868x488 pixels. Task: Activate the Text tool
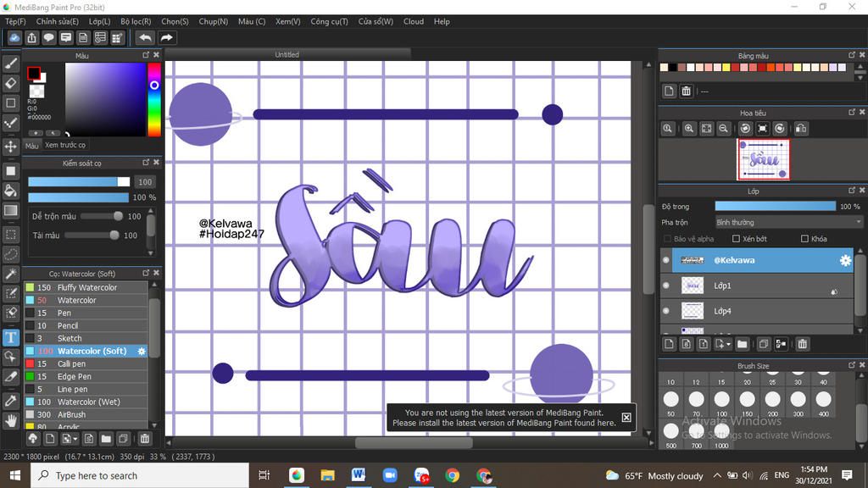(x=10, y=337)
